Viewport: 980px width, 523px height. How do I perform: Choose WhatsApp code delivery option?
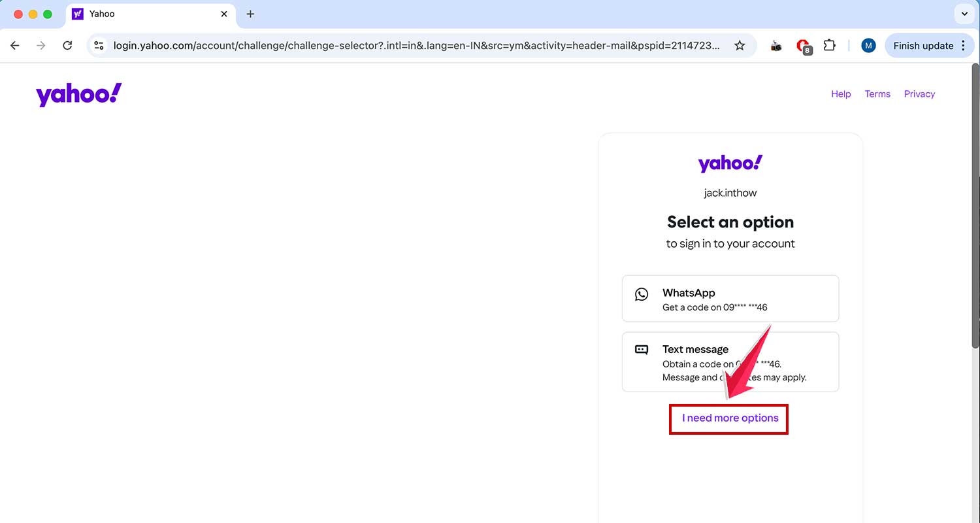point(730,298)
